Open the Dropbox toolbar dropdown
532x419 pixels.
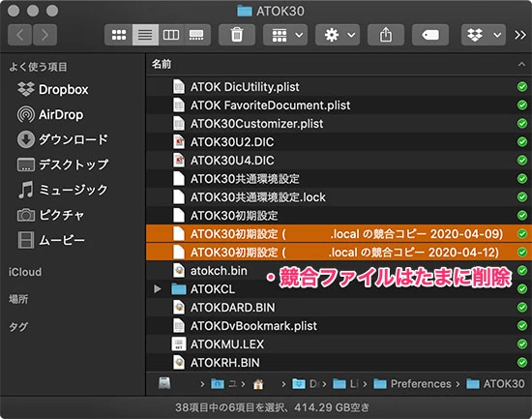tap(484, 35)
